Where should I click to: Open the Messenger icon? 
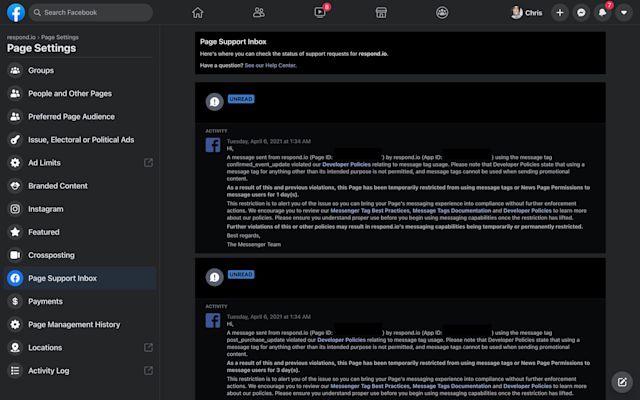[x=581, y=13]
